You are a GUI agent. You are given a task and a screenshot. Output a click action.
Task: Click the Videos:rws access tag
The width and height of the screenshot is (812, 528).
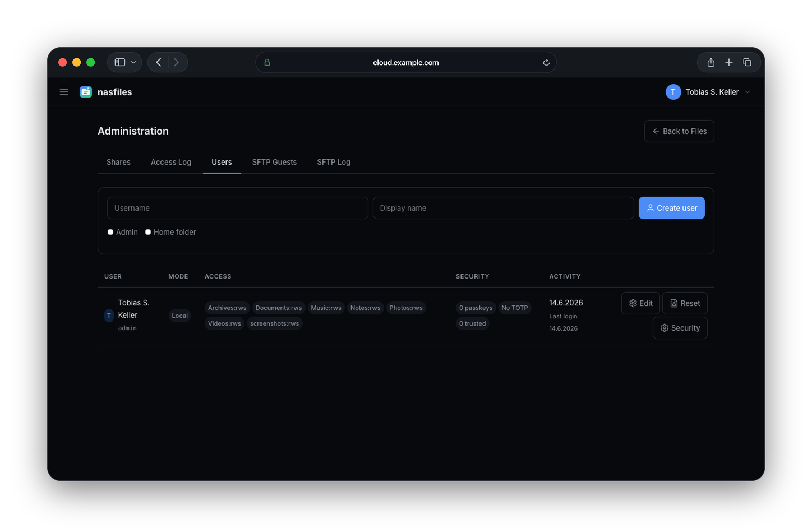point(224,323)
